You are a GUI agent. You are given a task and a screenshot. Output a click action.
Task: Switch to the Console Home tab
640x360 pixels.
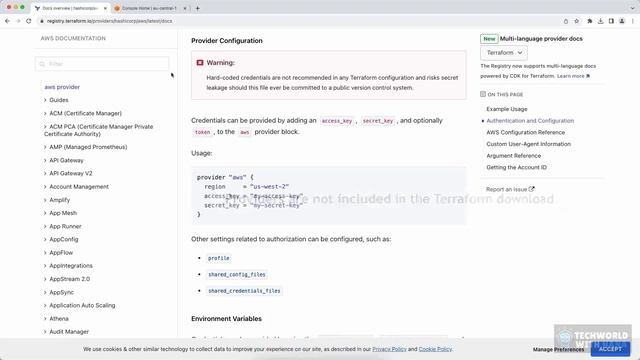(x=149, y=8)
